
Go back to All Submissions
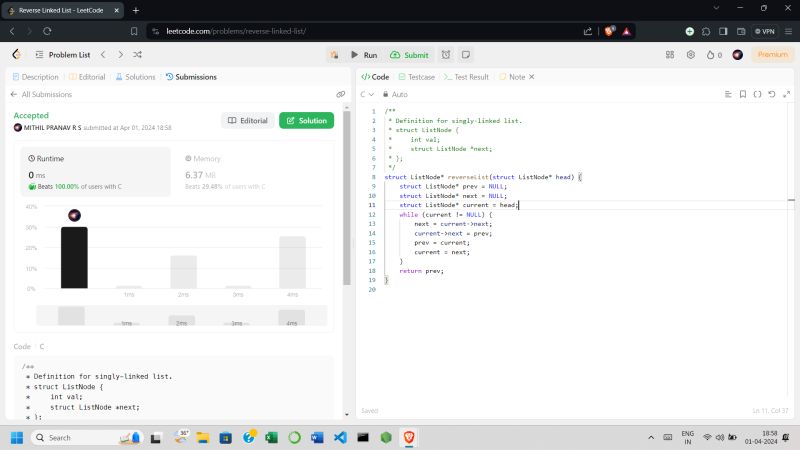coord(42,94)
